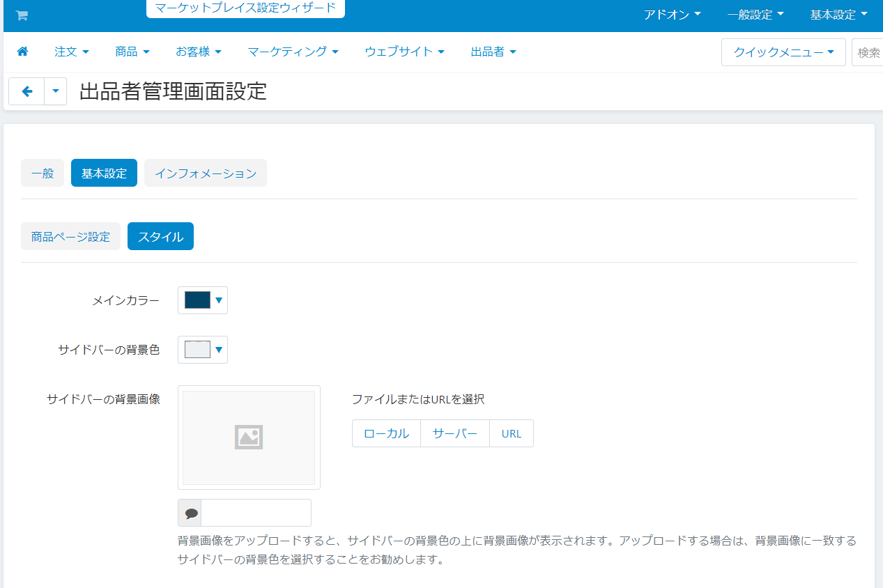The image size is (883, 588).
Task: Open the メインカラー color picker swatch
Action: pos(202,300)
